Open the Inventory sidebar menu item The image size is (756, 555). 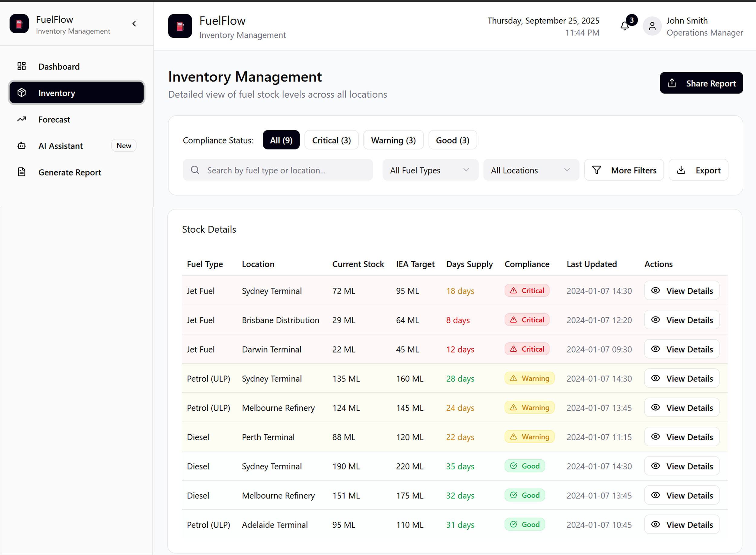tap(77, 93)
